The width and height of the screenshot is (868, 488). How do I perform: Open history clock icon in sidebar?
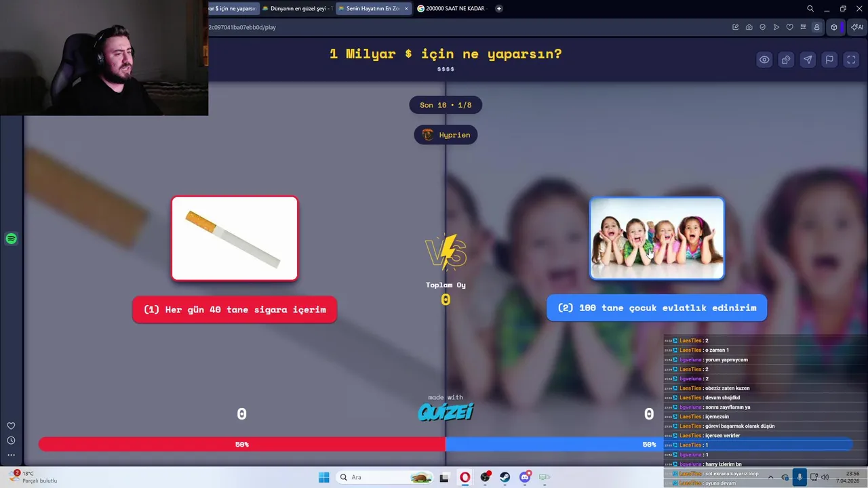click(x=11, y=441)
